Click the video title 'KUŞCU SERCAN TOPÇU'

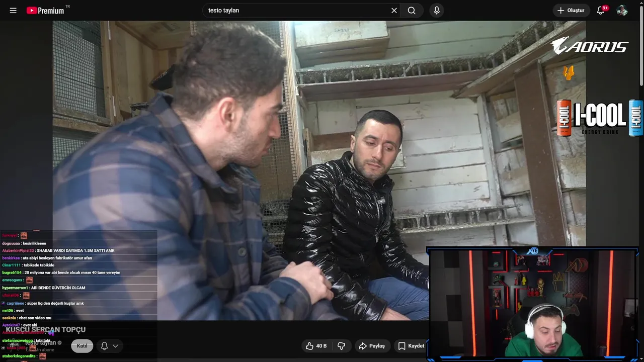(x=46, y=330)
